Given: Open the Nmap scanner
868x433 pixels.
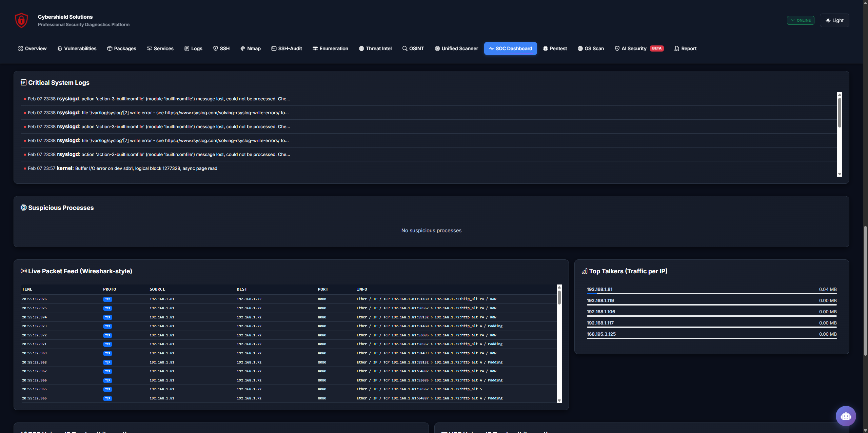Looking at the screenshot, I should point(251,48).
